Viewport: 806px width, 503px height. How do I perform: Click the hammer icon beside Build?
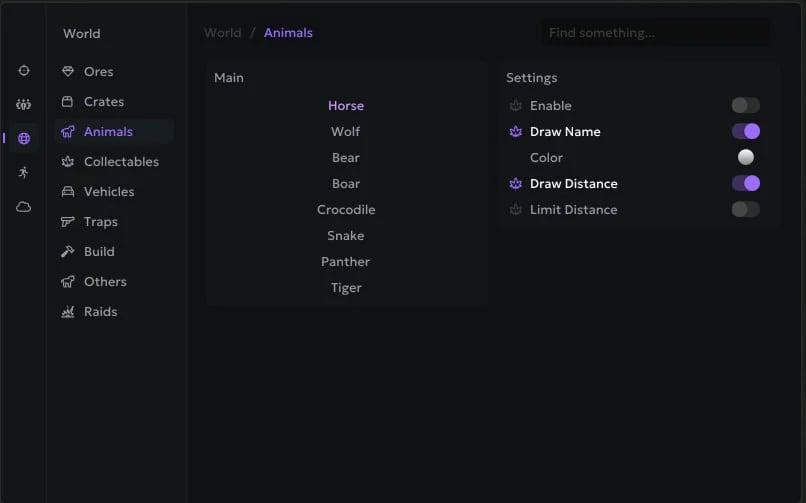68,252
